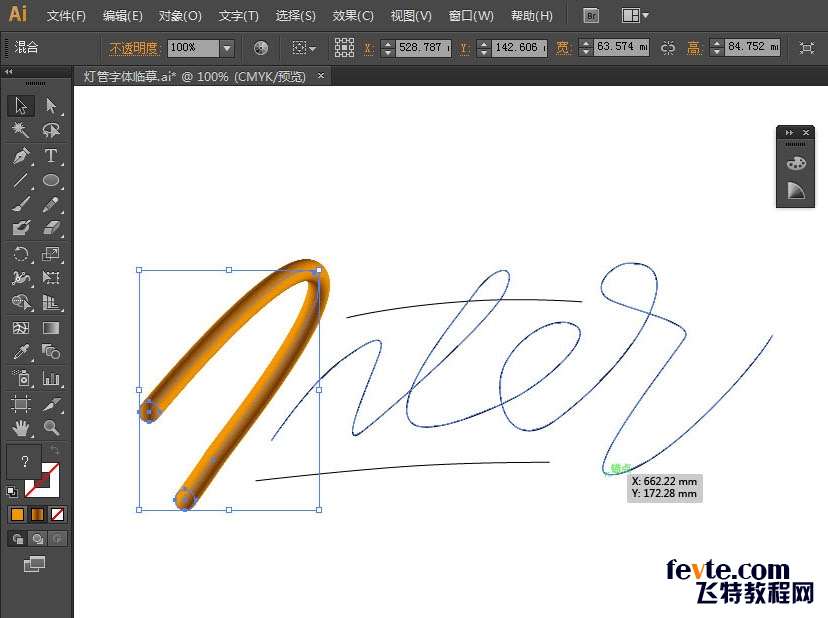Viewport: 828px width, 618px height.
Task: Select the Blend tool
Action: [x=51, y=352]
